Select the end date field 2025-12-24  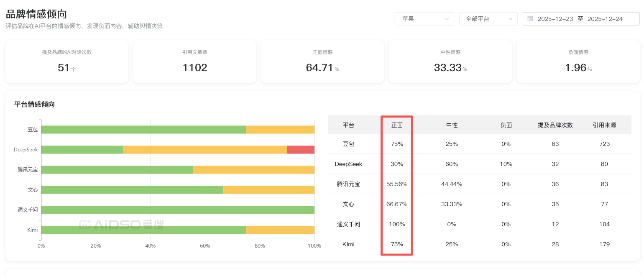[x=605, y=19]
